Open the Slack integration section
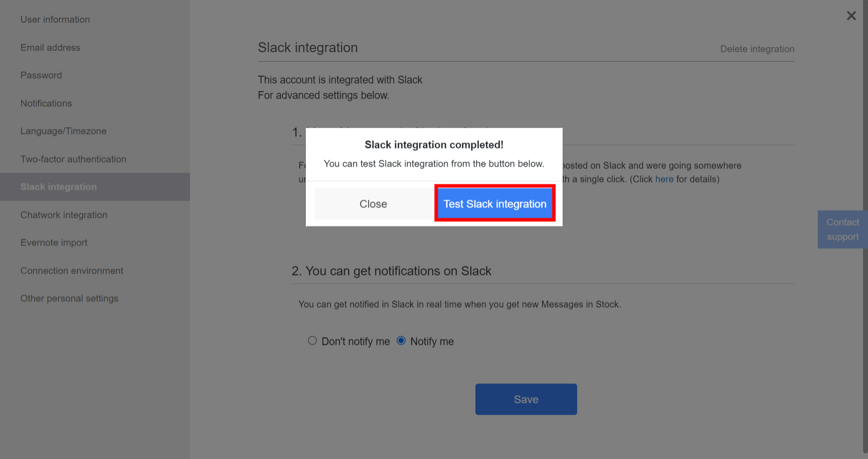Image resolution: width=868 pixels, height=459 pixels. (x=58, y=186)
